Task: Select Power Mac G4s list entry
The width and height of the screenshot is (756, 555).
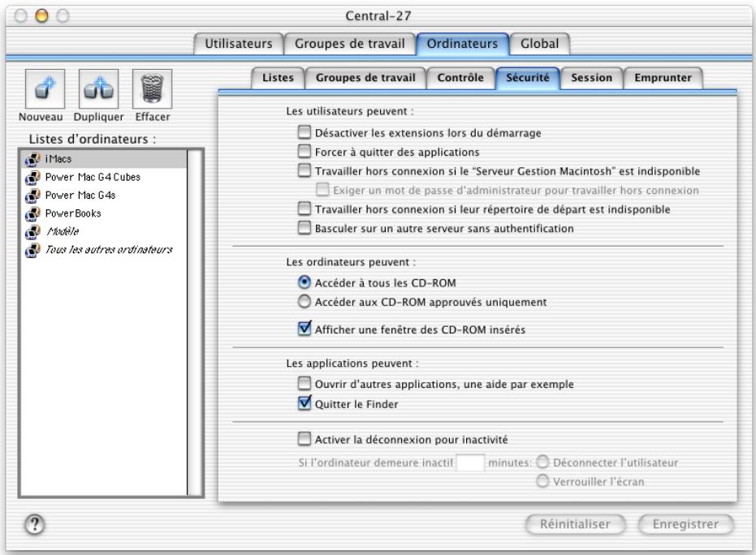Action: point(104,196)
